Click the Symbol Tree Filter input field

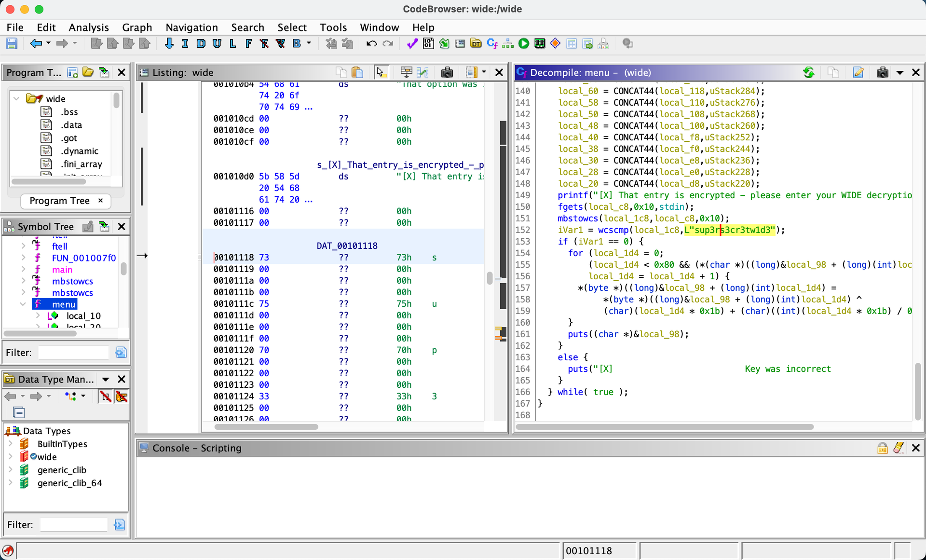coord(73,353)
